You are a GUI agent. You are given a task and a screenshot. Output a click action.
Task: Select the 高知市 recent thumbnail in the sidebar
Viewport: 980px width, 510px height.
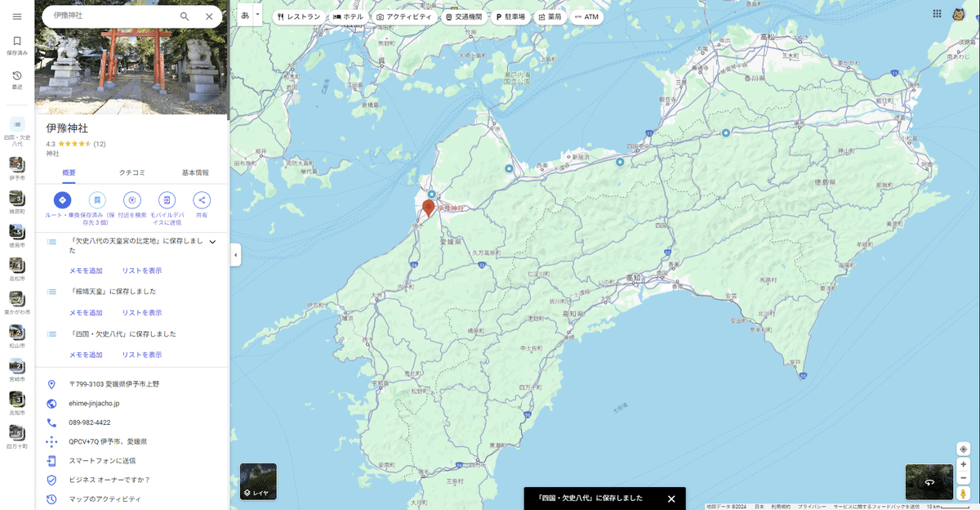click(17, 404)
